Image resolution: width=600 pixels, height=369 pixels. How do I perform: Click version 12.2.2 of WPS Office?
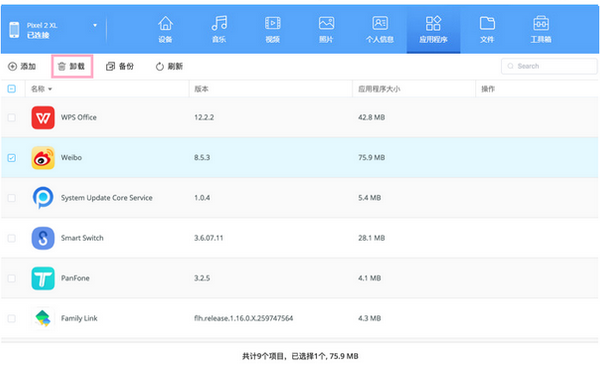(x=204, y=118)
